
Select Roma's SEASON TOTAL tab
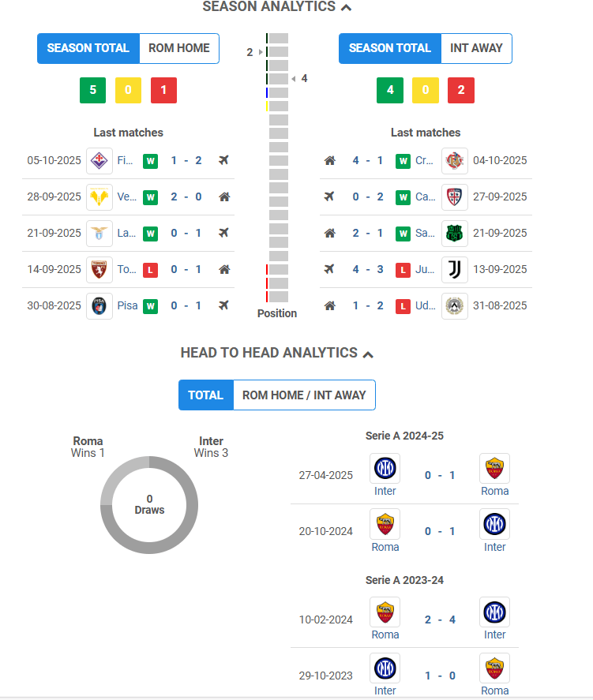tap(88, 48)
